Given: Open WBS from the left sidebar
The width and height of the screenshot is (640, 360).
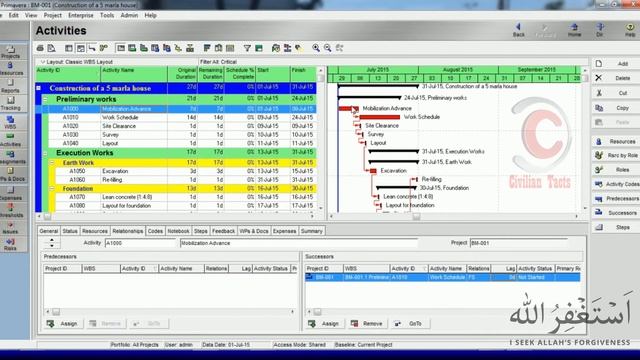Looking at the screenshot, I should point(11,122).
